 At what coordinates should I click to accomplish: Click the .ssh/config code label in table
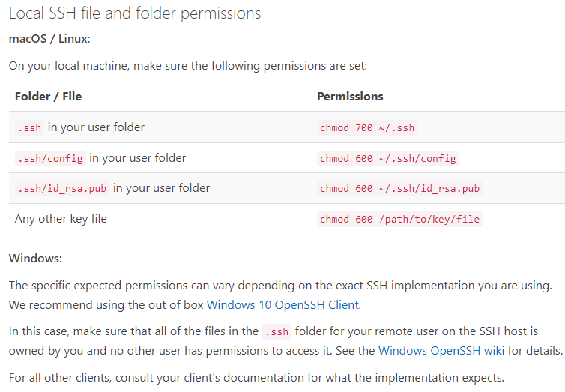coord(50,159)
